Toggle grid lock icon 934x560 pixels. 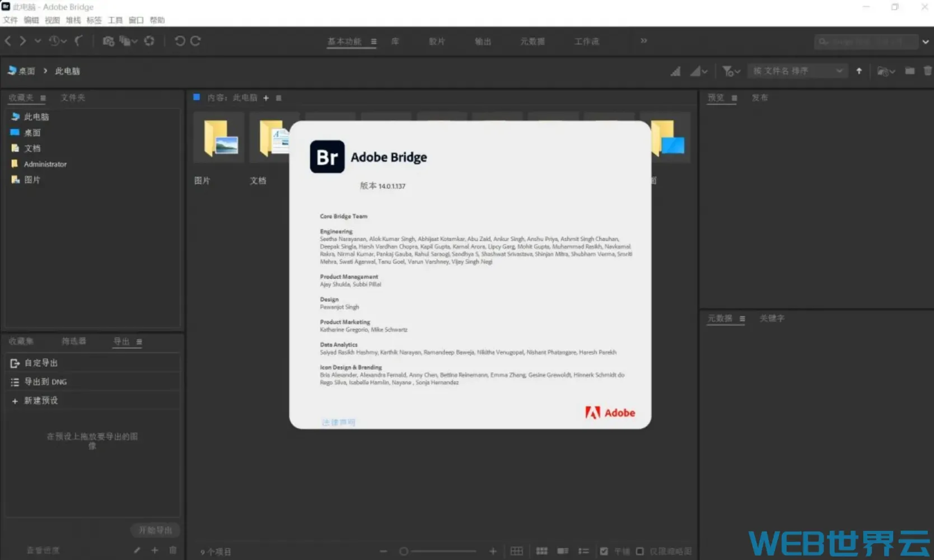click(517, 552)
